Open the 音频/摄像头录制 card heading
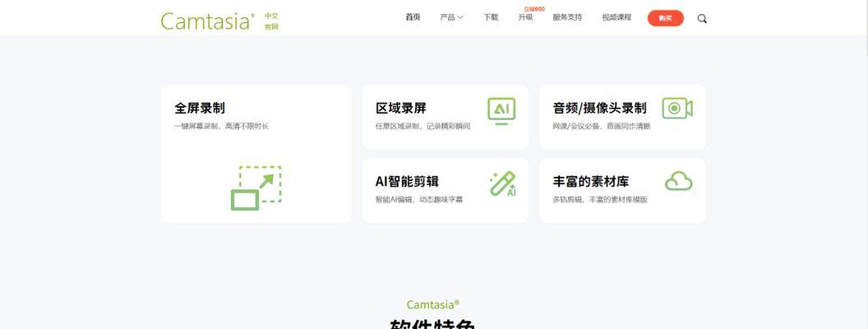Image resolution: width=868 pixels, height=329 pixels. point(599,108)
